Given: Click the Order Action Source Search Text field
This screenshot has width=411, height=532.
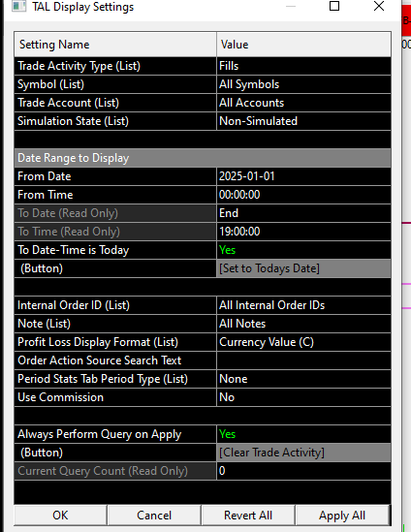Looking at the screenshot, I should (303, 360).
